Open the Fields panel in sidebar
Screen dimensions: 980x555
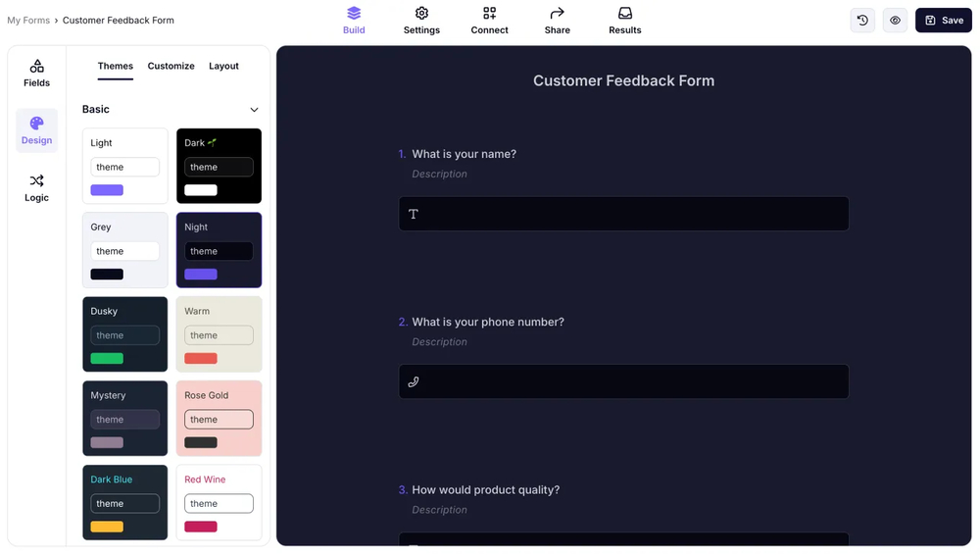36,74
